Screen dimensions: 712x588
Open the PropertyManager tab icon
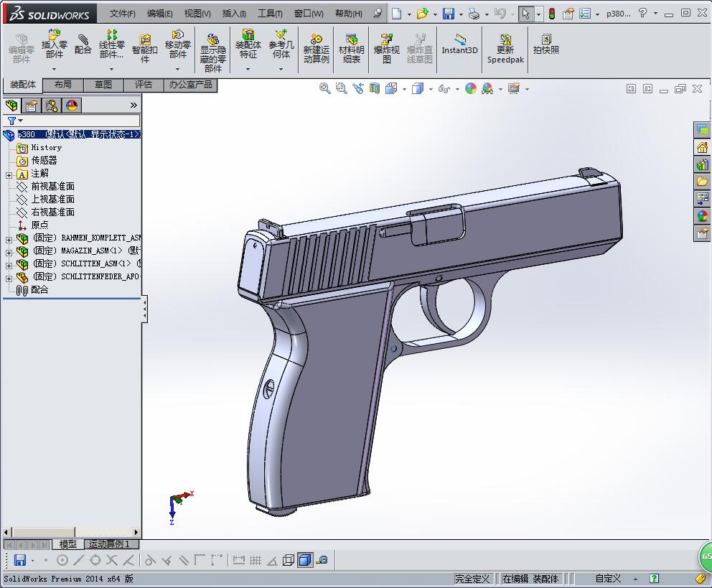(32, 106)
